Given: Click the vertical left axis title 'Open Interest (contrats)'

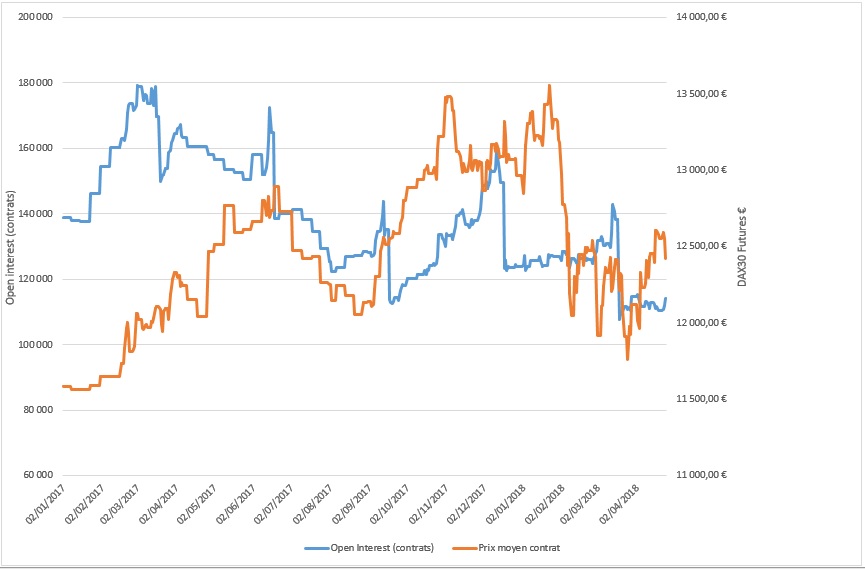Looking at the screenshot, I should tap(10, 247).
